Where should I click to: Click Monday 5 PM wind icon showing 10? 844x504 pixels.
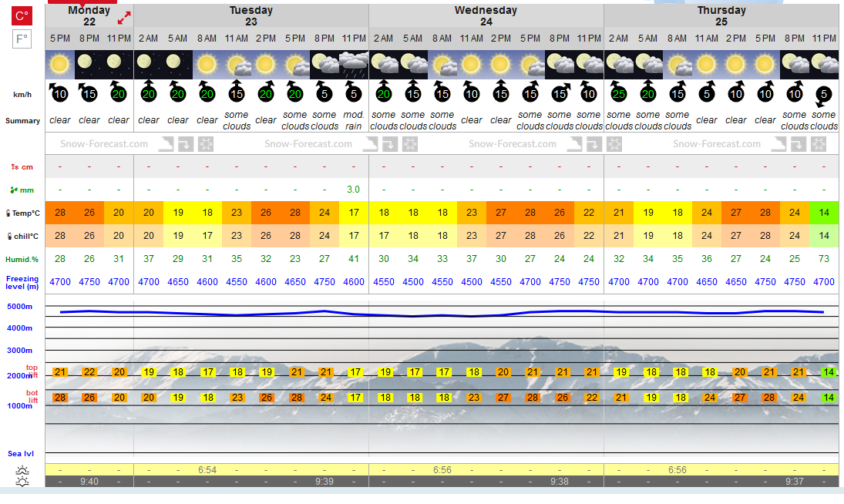click(x=59, y=93)
